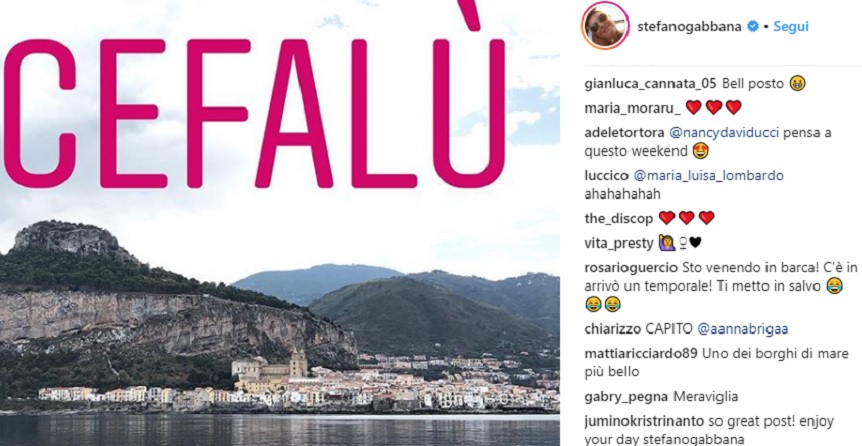Click the @nancydaviducci mention

tap(724, 133)
